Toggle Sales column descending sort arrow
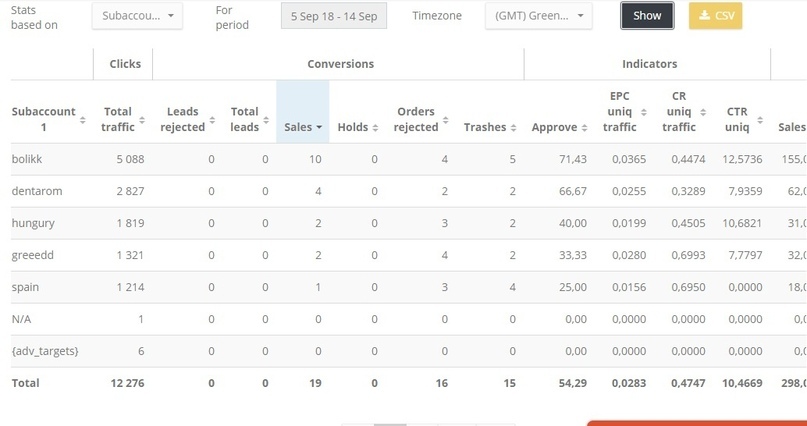 [x=319, y=128]
